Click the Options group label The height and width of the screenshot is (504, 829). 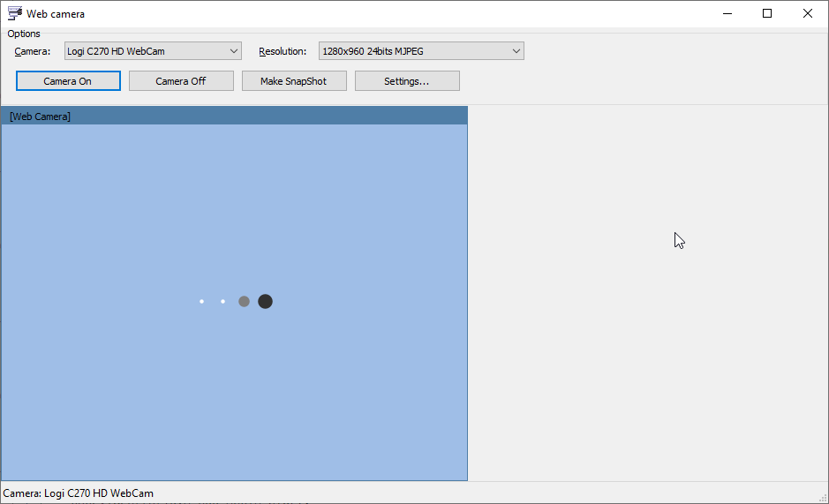point(24,34)
